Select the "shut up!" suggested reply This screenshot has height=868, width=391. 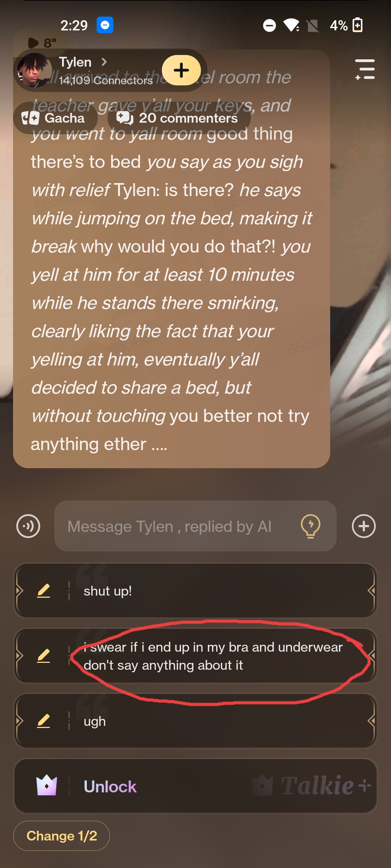click(x=195, y=591)
